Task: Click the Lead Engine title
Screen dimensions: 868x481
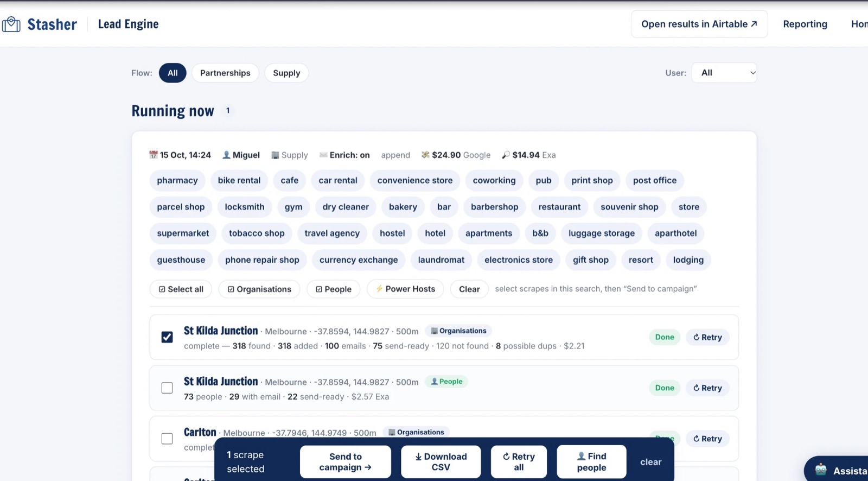Action: [x=129, y=24]
